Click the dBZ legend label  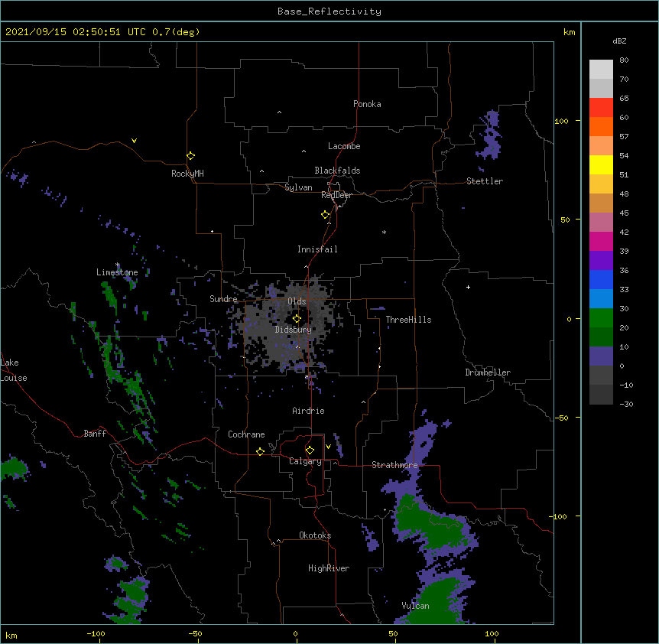[x=619, y=41]
